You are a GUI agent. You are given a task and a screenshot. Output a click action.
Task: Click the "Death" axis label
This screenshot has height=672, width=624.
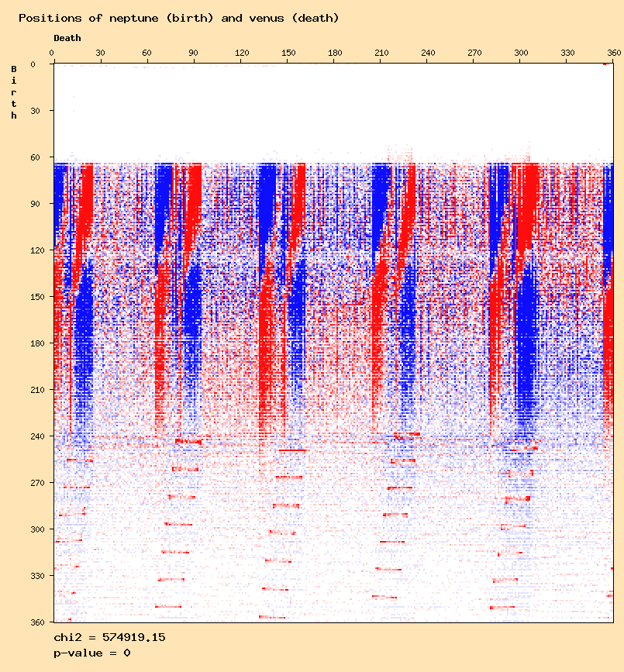tap(67, 38)
